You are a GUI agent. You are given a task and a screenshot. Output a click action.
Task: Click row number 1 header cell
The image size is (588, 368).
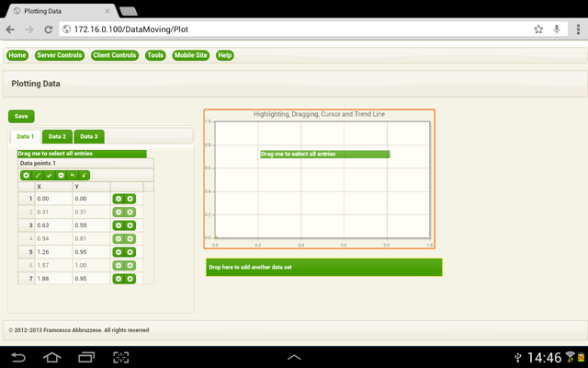(27, 199)
